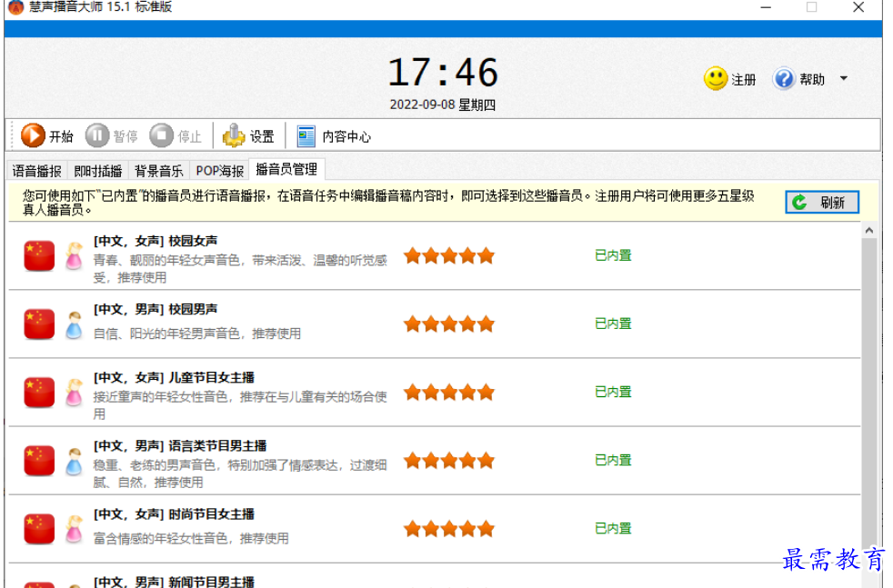The image size is (893, 588).
Task: Go to the POP海报 tab
Action: coord(219,171)
